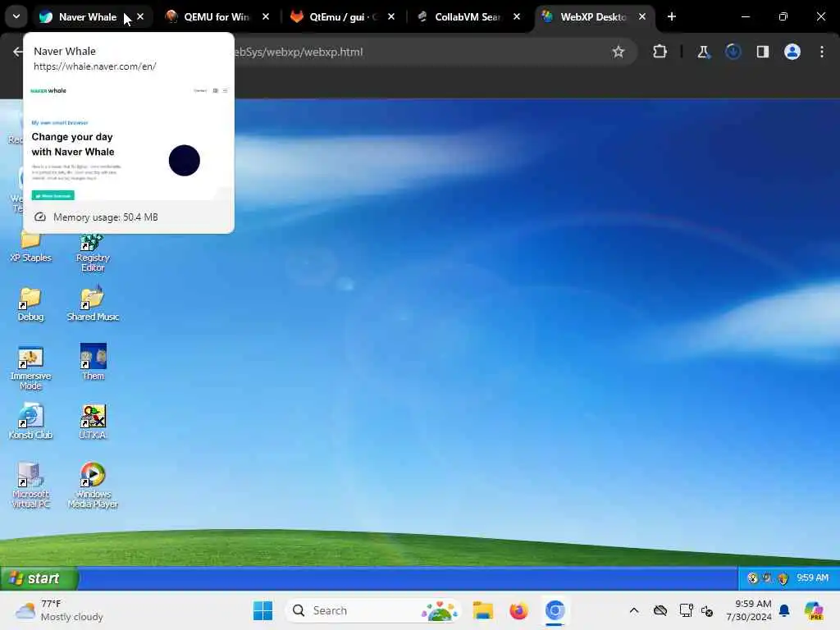
Task: Click the Chromium icon in taskbar
Action: coord(555,610)
